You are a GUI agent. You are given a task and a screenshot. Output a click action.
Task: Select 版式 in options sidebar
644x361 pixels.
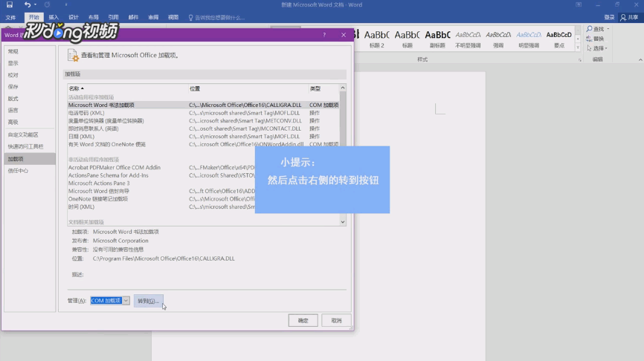tap(30, 99)
